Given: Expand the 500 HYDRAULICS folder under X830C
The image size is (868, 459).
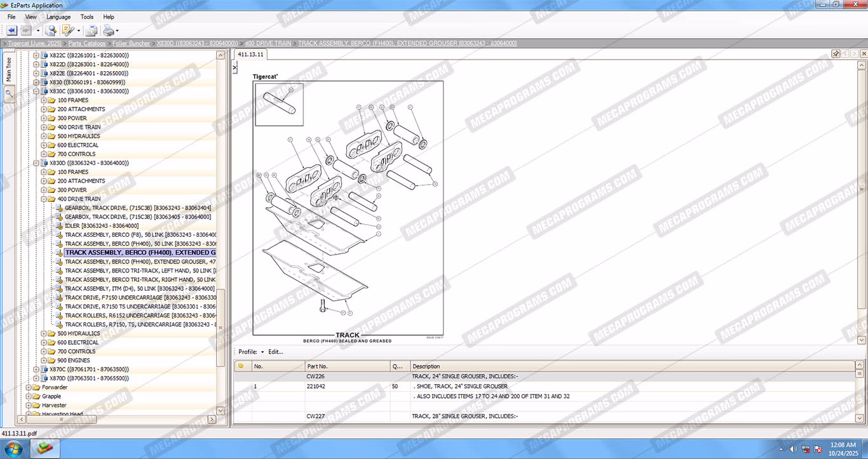Looking at the screenshot, I should [x=44, y=136].
